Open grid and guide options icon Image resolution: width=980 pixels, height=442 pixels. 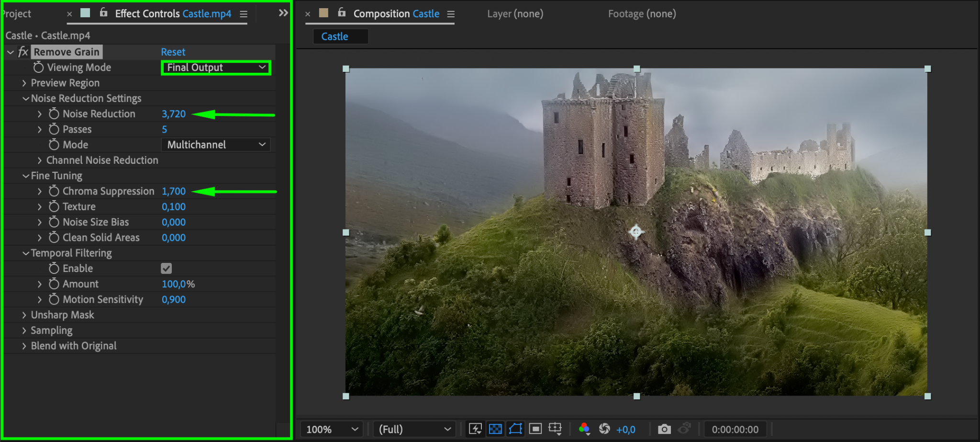555,429
